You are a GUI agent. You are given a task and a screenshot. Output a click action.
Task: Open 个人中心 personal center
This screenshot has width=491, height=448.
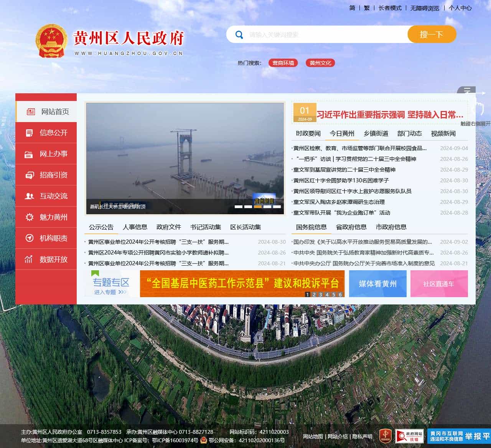click(460, 8)
